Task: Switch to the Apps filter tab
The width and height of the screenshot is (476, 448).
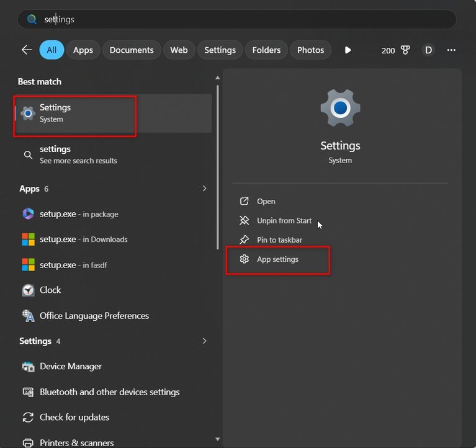Action: click(x=83, y=50)
